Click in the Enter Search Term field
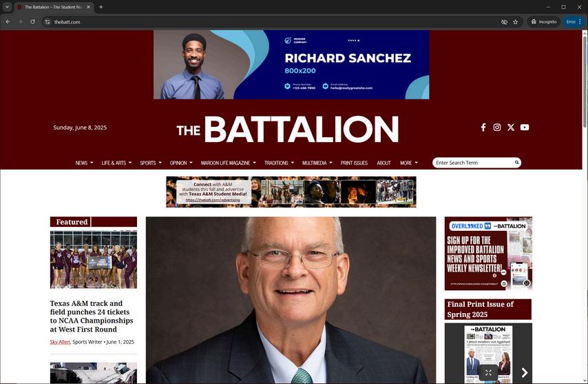Viewport: 588px width, 384px height. click(x=473, y=163)
